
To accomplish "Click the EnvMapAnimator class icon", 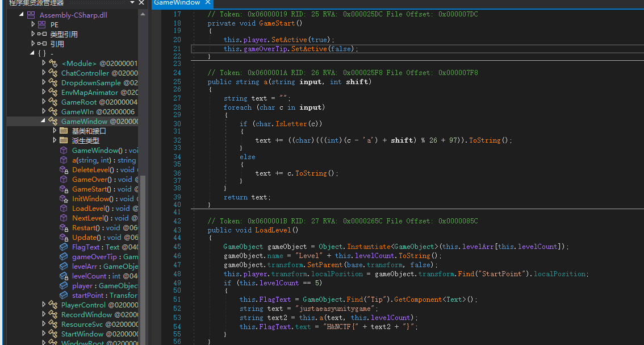I will [x=53, y=92].
